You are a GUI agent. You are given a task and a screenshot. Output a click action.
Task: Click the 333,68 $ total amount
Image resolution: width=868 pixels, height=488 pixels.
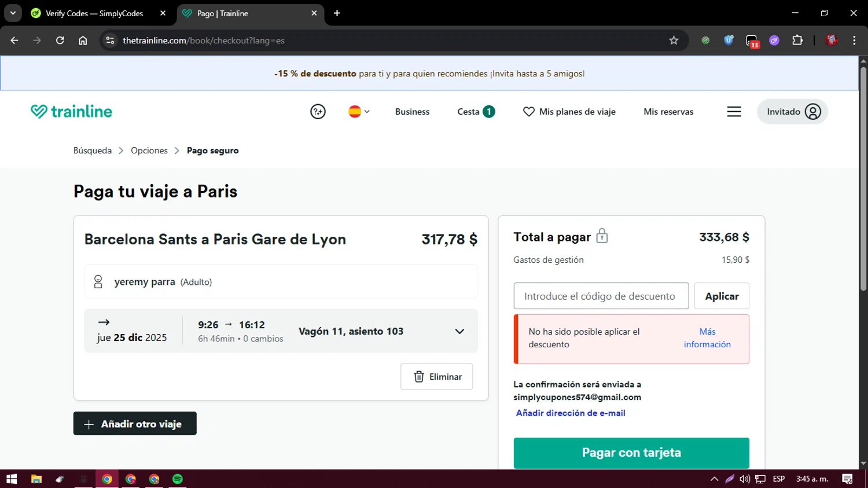[x=724, y=237]
